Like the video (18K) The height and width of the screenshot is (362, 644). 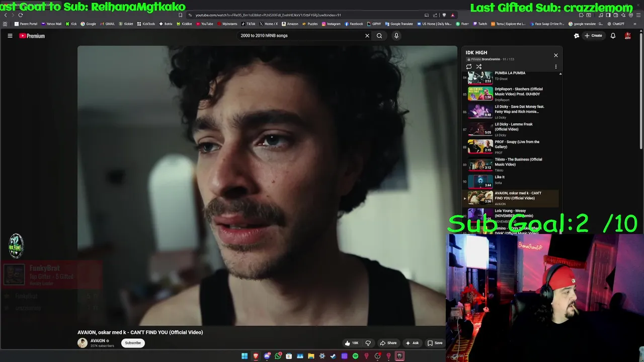352,343
